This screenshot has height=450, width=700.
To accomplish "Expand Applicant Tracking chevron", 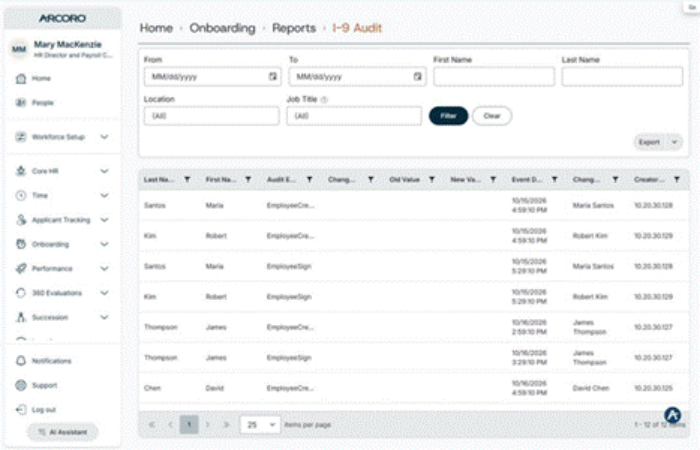I will (x=104, y=220).
